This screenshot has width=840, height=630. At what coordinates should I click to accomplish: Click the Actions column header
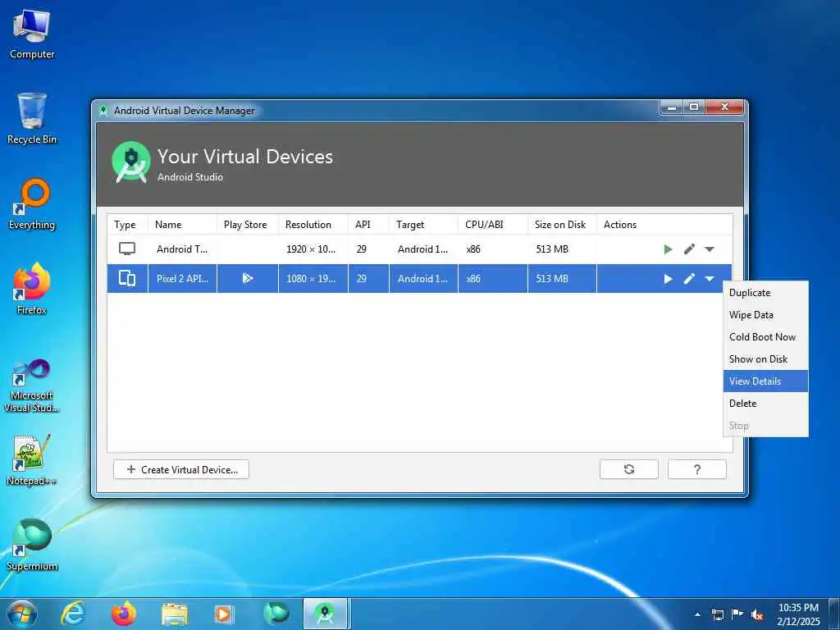pos(664,225)
